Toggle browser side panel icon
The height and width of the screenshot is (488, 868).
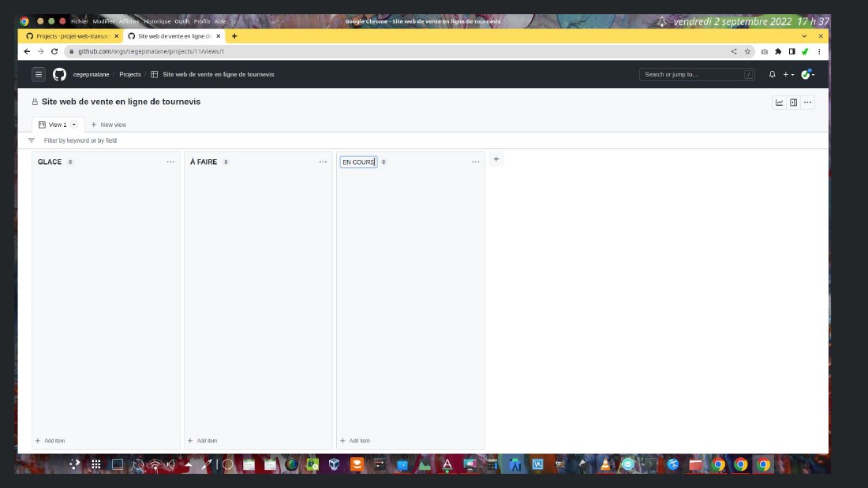[791, 51]
